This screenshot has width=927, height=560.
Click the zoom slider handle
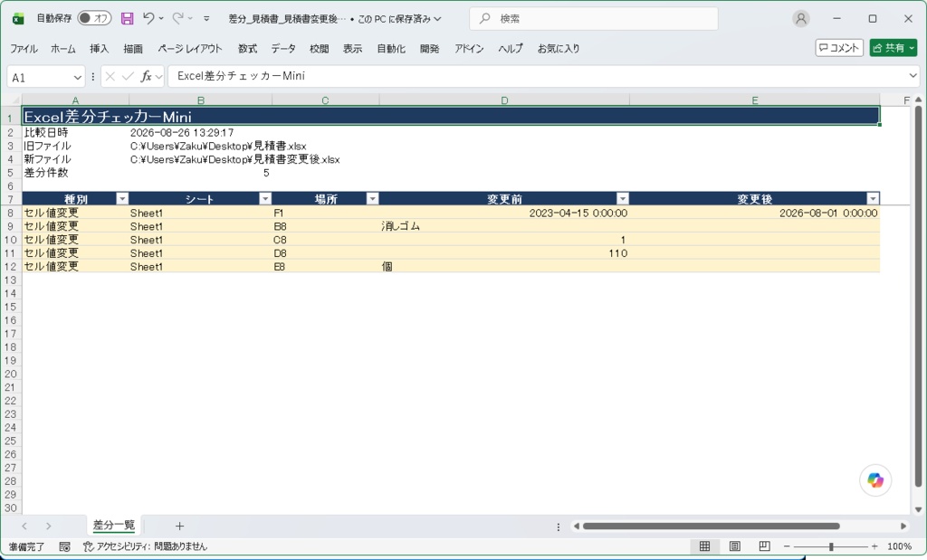831,546
